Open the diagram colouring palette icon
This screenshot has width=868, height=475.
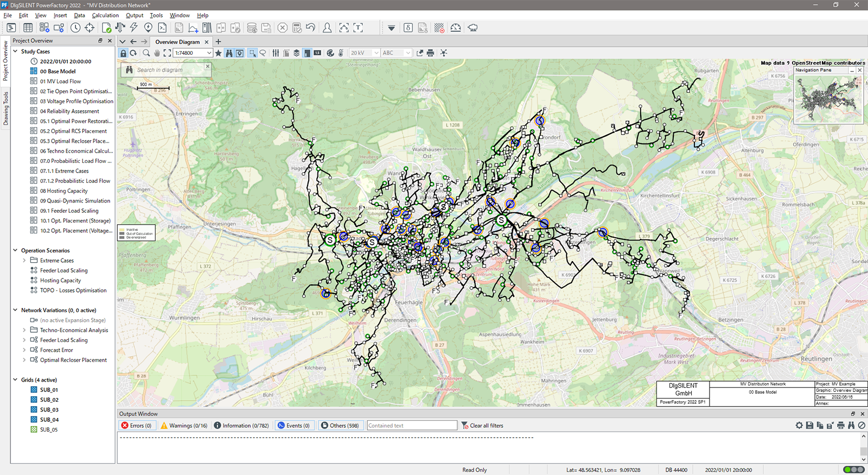tap(330, 53)
